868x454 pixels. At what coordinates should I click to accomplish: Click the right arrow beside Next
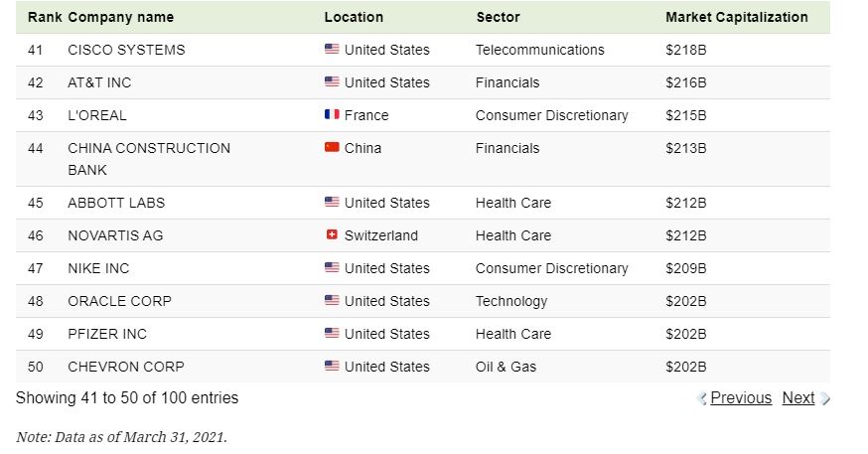[825, 398]
